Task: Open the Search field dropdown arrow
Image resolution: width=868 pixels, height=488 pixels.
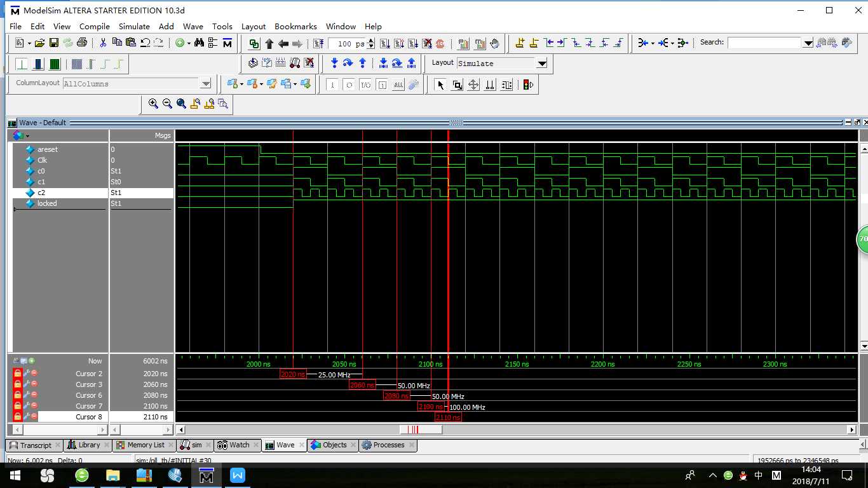Action: click(808, 43)
